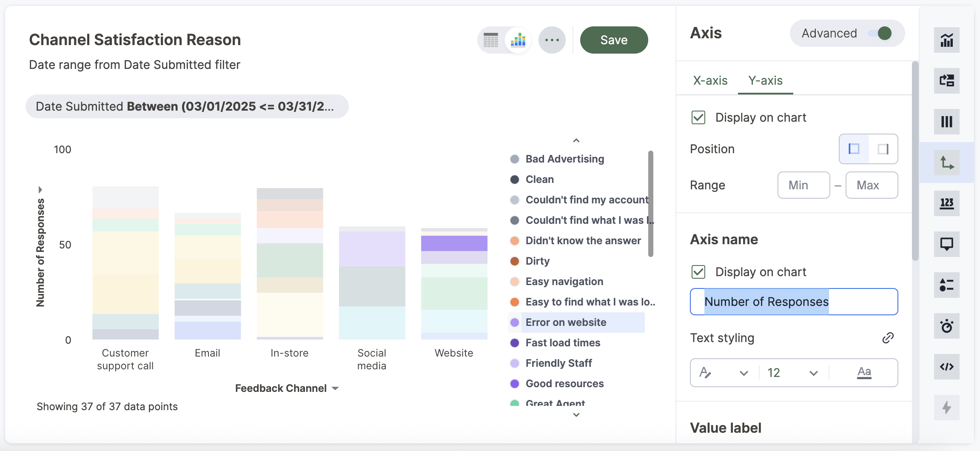Open the code editor sidebar icon

pyautogui.click(x=946, y=367)
